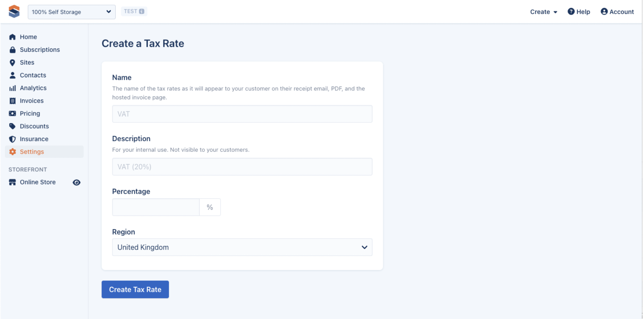Viewport: 644px width, 319px height.
Task: Click the Insurance shield icon
Action: [12, 139]
